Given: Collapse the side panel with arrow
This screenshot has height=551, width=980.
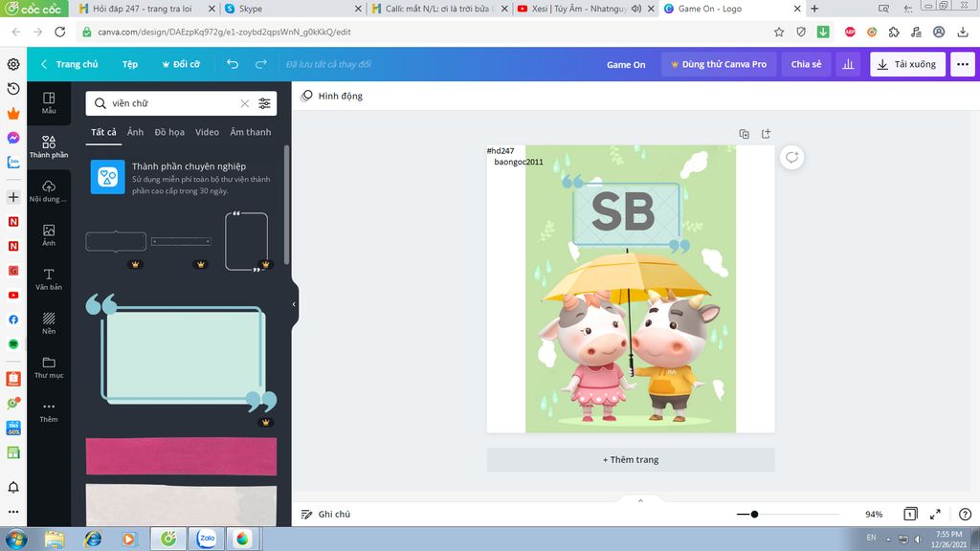Looking at the screenshot, I should pos(294,304).
